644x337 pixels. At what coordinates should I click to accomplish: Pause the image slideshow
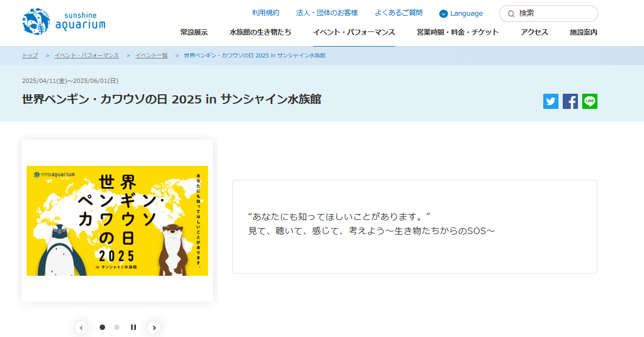133,327
